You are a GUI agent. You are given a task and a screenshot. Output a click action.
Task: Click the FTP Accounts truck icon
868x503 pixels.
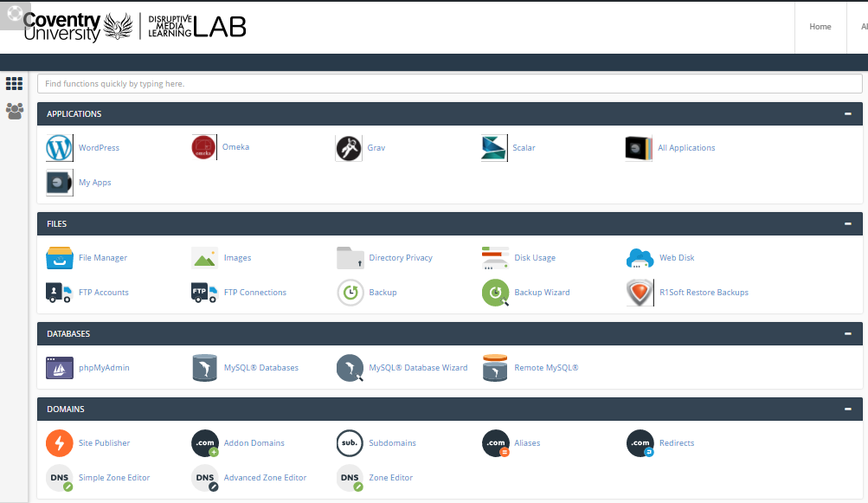[x=59, y=293]
